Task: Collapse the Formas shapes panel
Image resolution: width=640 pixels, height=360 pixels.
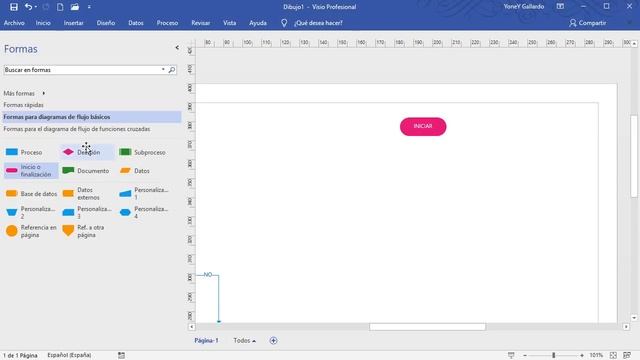Action: [177, 48]
